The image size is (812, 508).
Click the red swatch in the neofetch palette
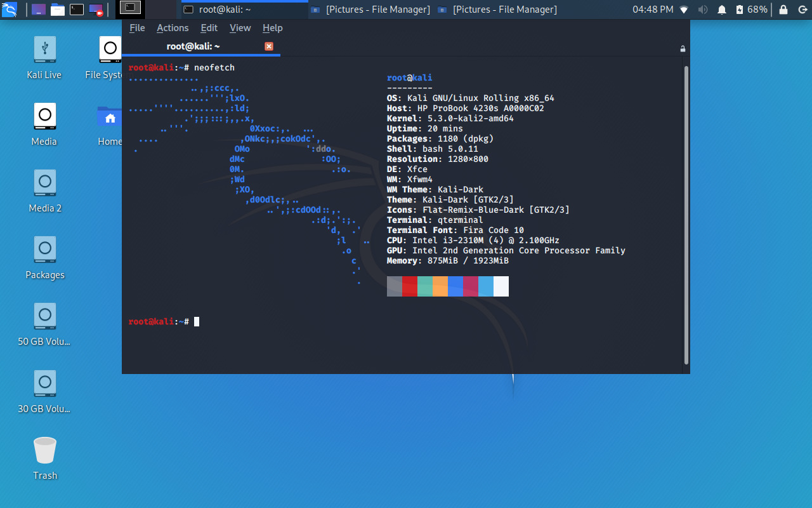409,286
